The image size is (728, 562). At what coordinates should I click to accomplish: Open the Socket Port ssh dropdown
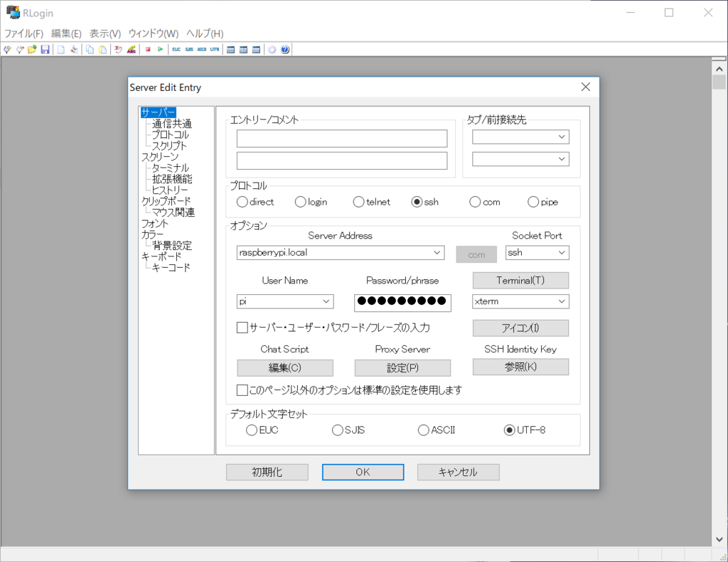562,252
